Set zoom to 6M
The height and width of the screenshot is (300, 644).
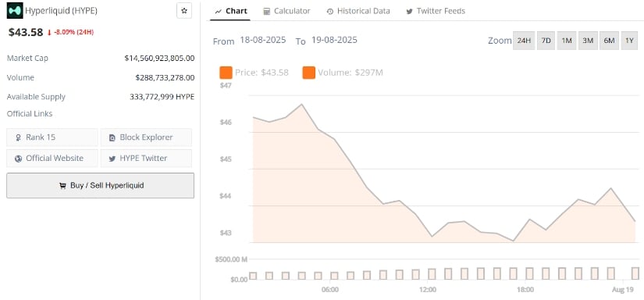pyautogui.click(x=609, y=41)
